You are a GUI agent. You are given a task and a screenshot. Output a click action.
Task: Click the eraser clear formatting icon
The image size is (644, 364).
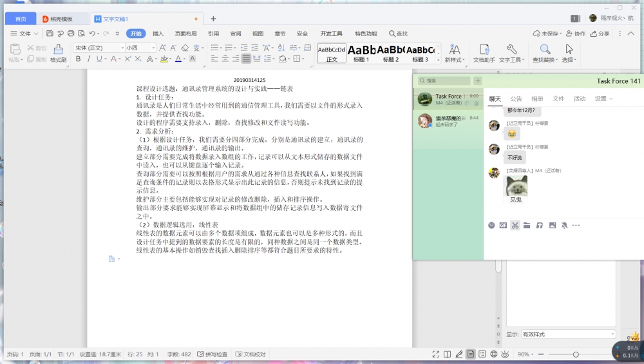[x=185, y=48]
